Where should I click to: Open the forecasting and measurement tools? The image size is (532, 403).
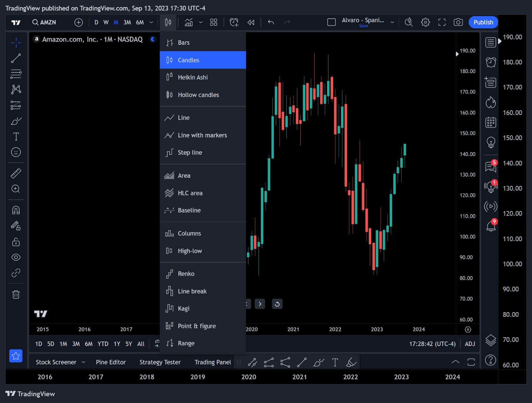click(16, 105)
